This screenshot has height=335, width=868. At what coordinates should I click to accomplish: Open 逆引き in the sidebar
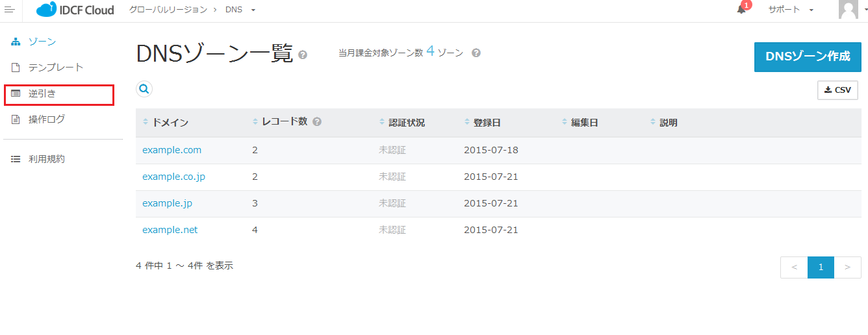(x=42, y=93)
